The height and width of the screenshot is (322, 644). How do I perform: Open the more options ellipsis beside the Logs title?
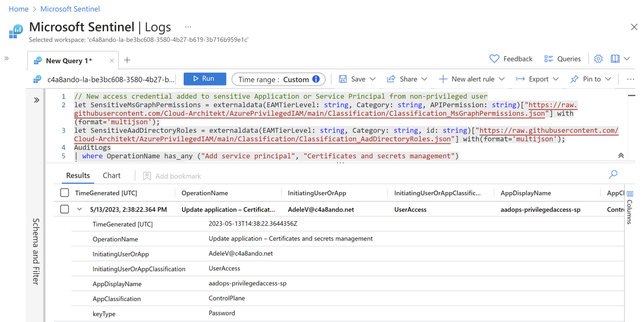188,27
